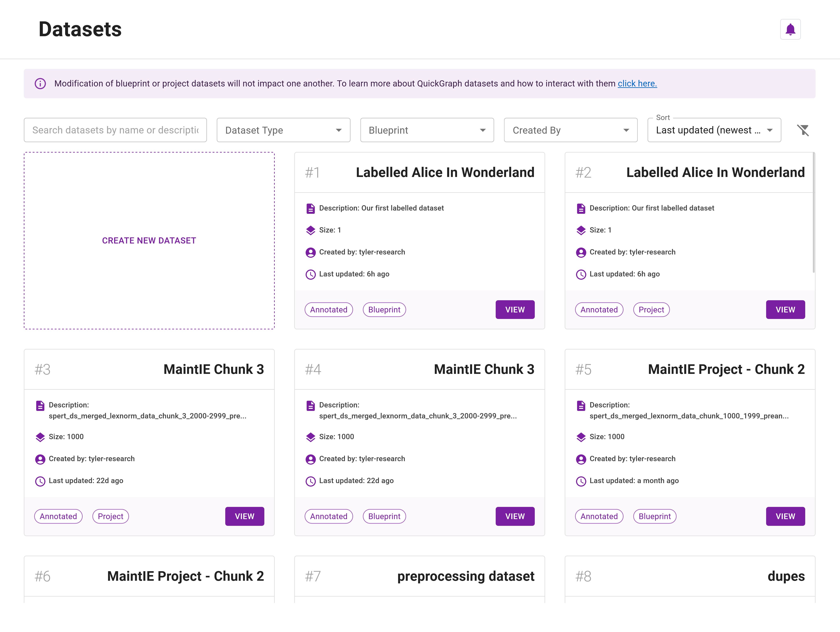
Task: Click VIEW on Labelled Alice In Wonderland #1
Action: pyautogui.click(x=515, y=309)
